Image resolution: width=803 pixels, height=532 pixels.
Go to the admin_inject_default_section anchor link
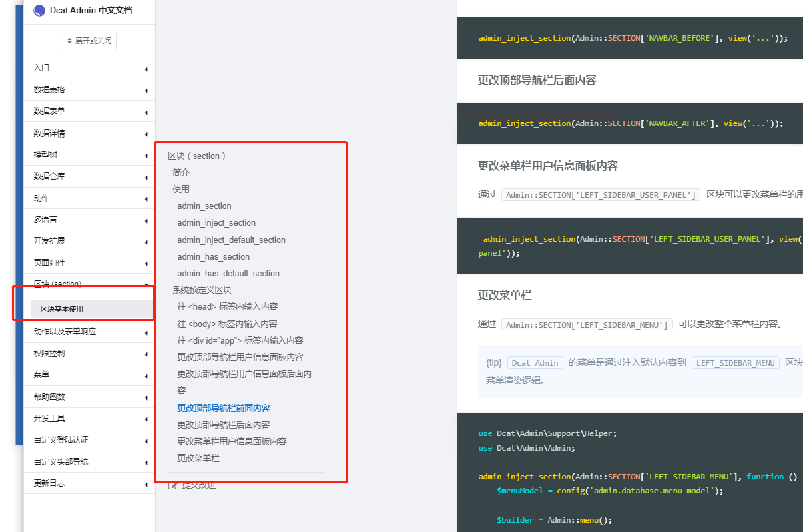coord(231,240)
